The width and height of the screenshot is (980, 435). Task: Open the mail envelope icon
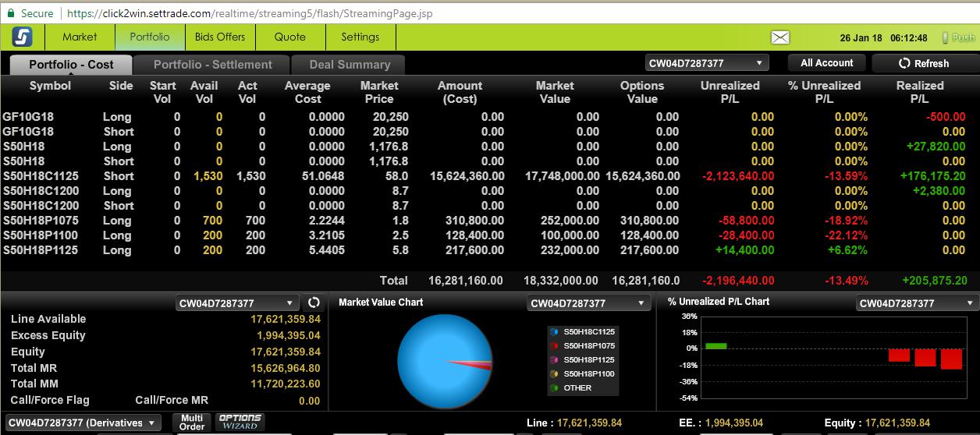[x=780, y=37]
